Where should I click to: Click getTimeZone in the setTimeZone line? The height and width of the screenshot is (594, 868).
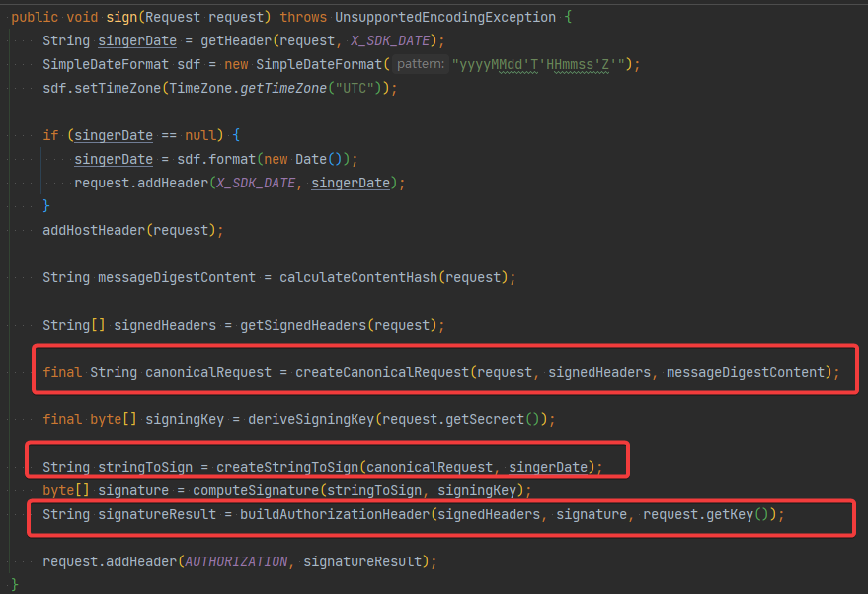[x=283, y=89]
